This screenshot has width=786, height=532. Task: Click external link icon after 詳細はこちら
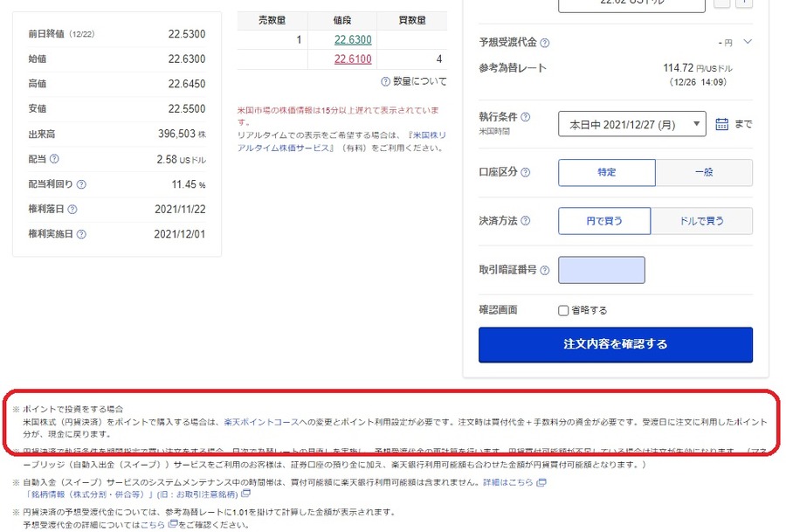(541, 482)
